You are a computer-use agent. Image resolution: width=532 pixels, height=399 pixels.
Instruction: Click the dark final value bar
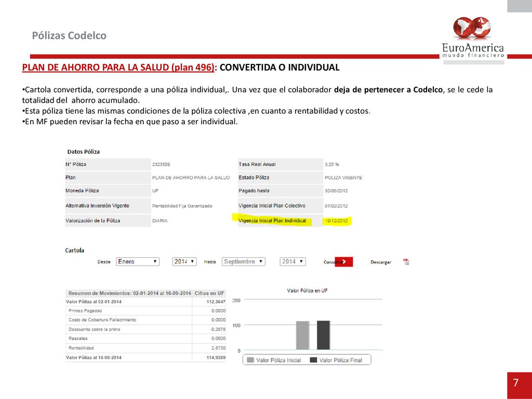323,335
